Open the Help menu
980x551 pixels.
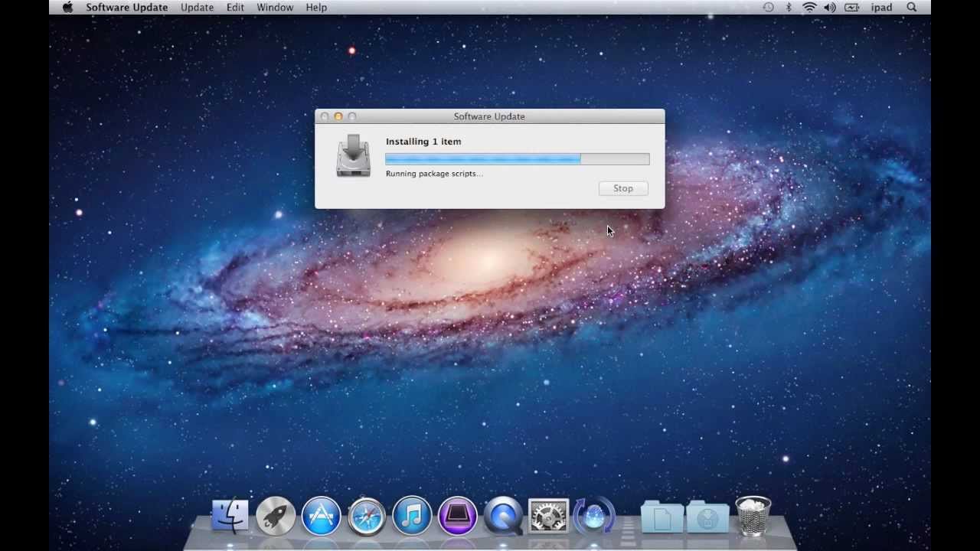click(x=316, y=8)
